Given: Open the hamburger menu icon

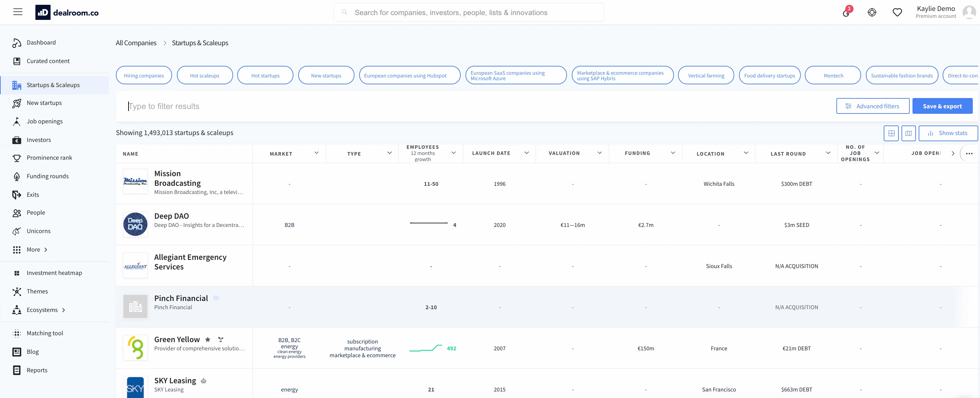Looking at the screenshot, I should (17, 12).
